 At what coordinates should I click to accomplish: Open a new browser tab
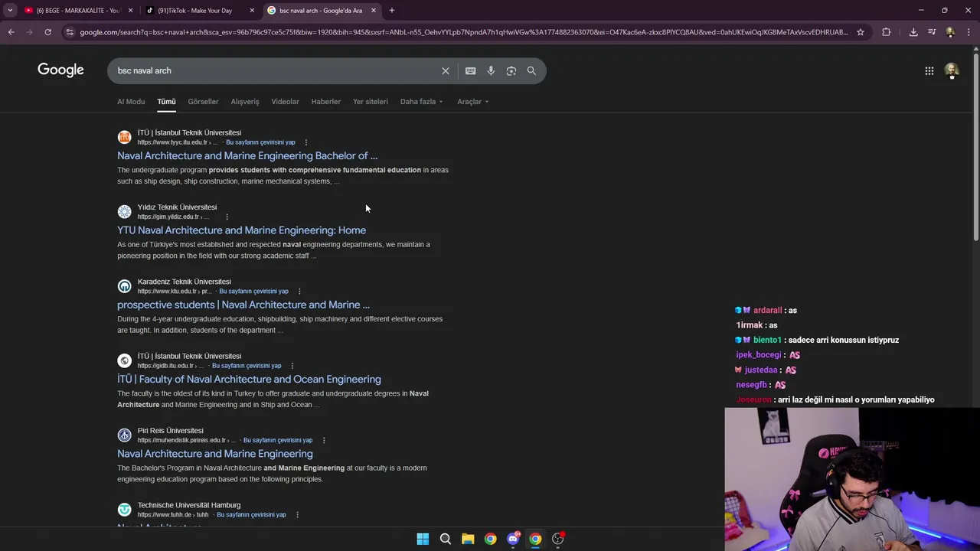click(x=392, y=11)
